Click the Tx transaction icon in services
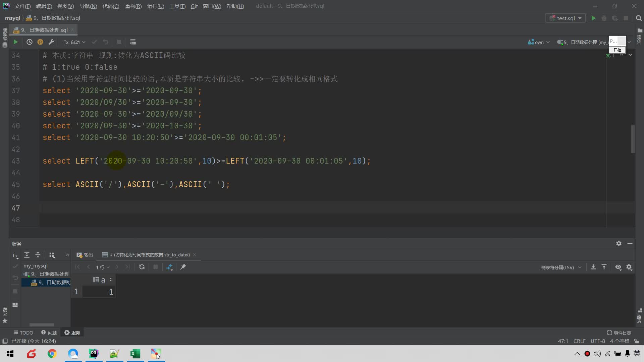 point(15,255)
